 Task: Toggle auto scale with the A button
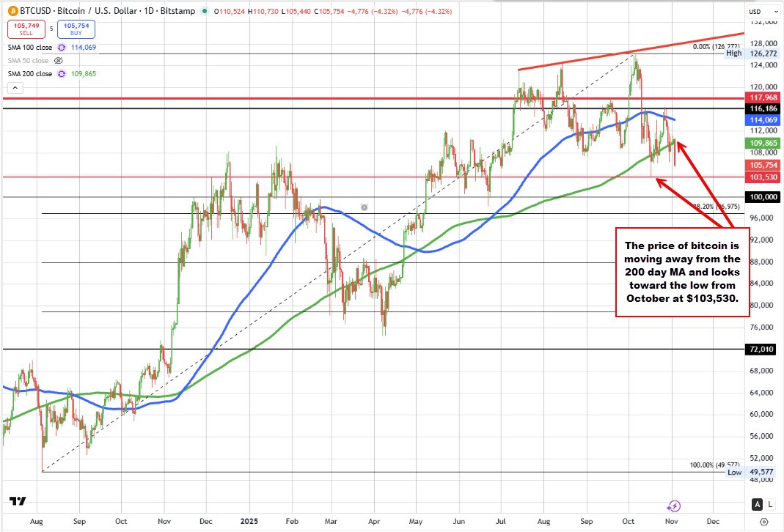point(757,505)
